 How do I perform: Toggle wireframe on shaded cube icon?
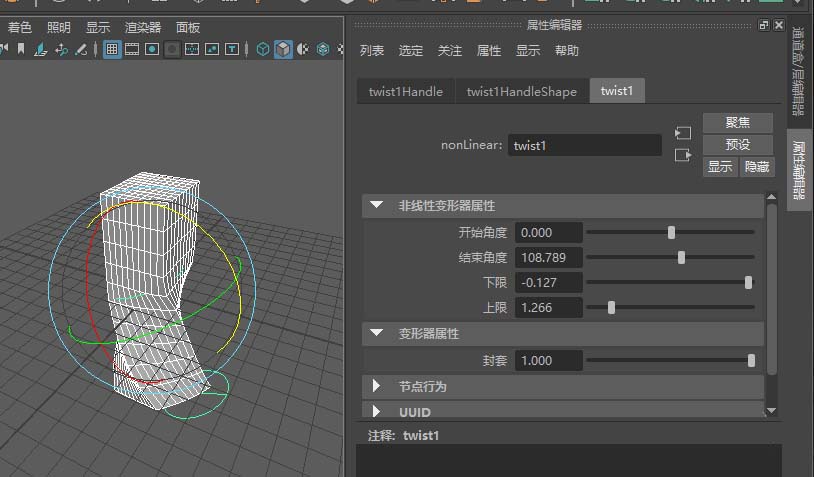pyautogui.click(x=323, y=49)
